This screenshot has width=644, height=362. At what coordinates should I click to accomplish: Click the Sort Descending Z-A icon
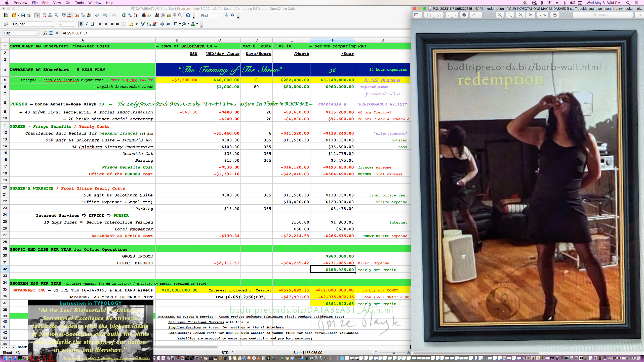(x=136, y=16)
